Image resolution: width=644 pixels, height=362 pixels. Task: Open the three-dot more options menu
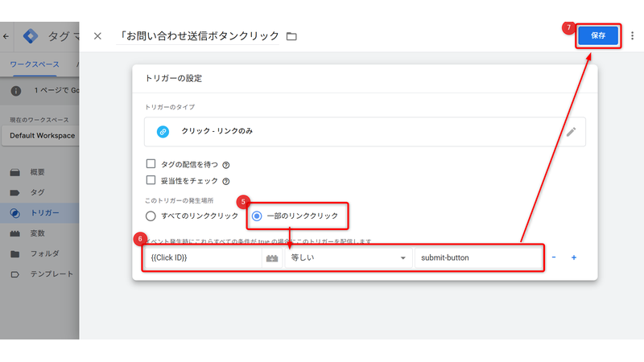632,35
